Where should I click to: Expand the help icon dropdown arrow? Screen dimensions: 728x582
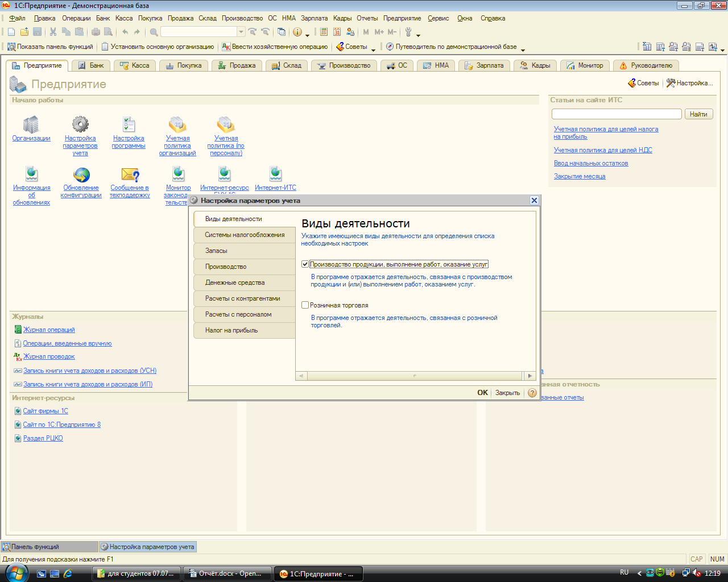pyautogui.click(x=307, y=35)
